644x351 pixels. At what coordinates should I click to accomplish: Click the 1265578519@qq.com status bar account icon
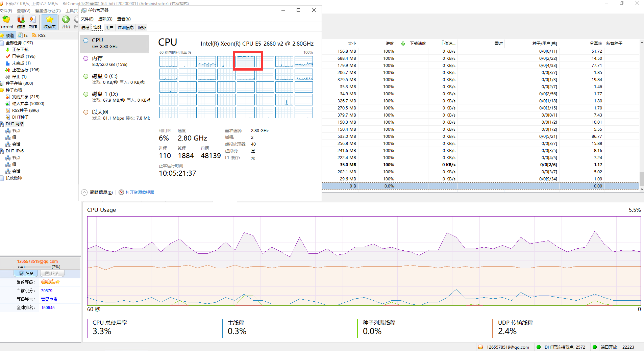point(480,347)
